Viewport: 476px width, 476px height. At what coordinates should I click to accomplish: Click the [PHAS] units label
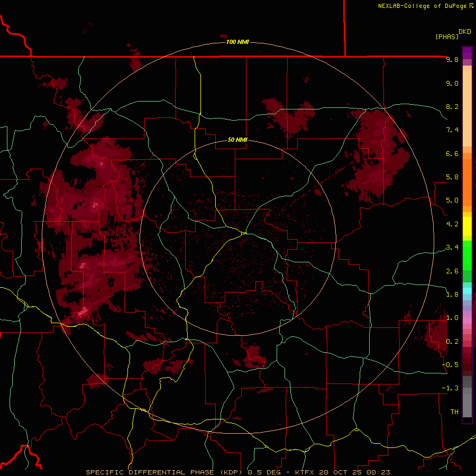pos(447,36)
